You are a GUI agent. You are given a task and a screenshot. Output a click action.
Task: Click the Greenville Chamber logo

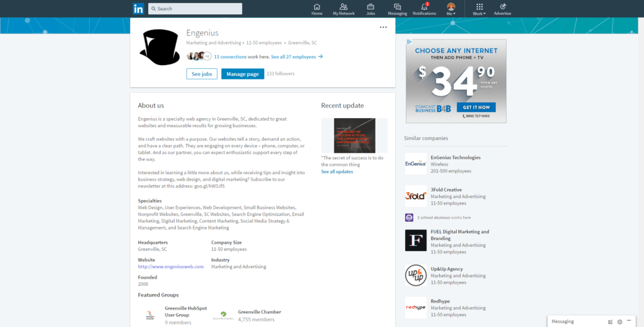[x=223, y=316]
